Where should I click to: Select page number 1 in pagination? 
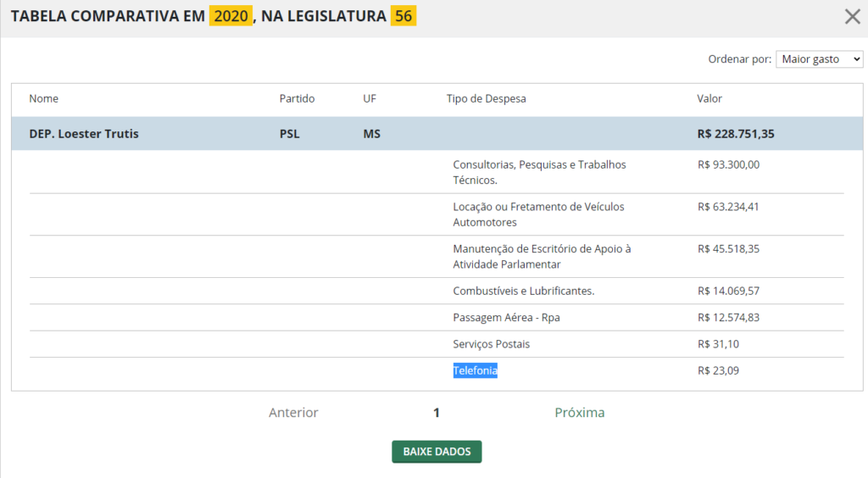[437, 413]
